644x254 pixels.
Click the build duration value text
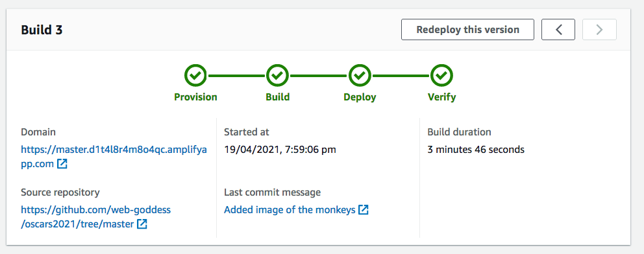(x=476, y=150)
